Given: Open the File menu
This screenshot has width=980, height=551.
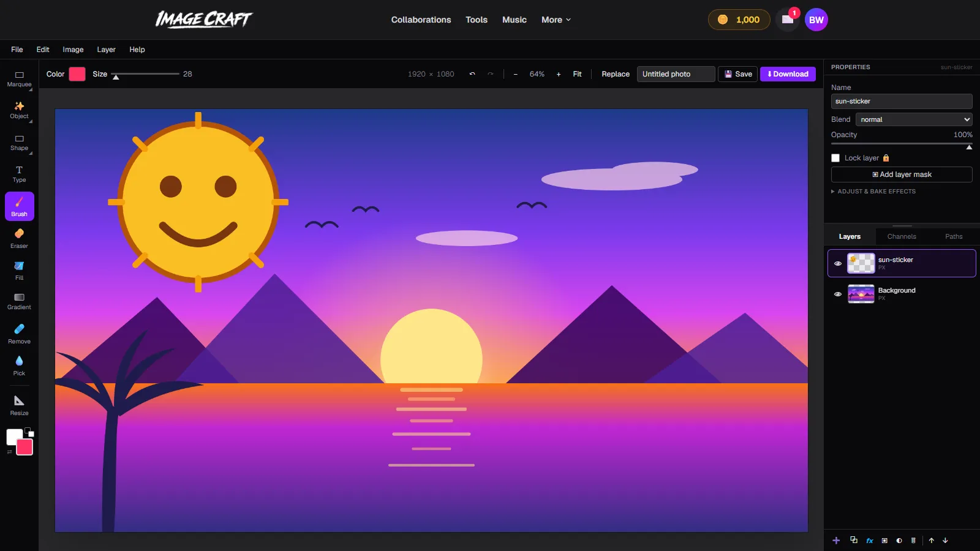Looking at the screenshot, I should [17, 50].
